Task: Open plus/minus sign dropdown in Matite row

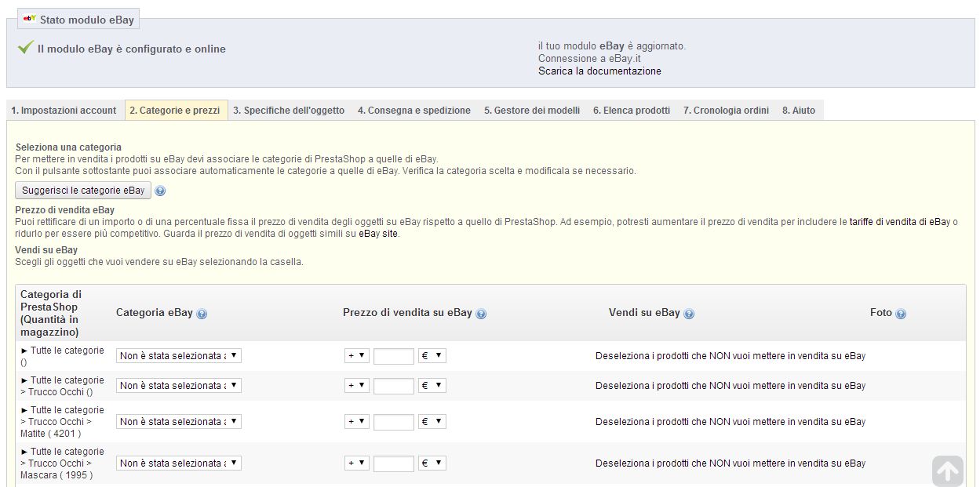Action: coord(356,422)
